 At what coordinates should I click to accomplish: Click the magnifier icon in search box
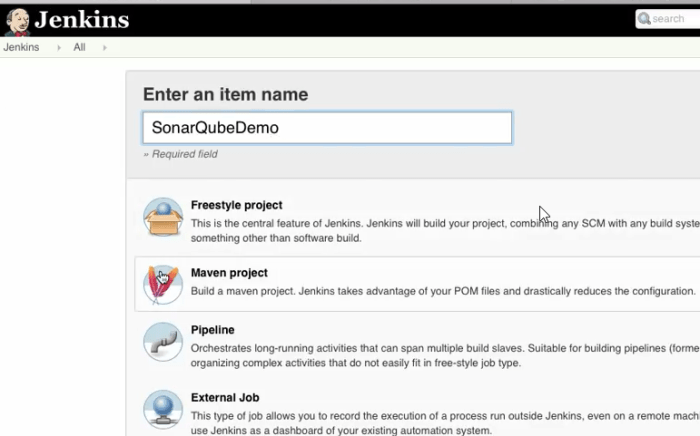[645, 19]
